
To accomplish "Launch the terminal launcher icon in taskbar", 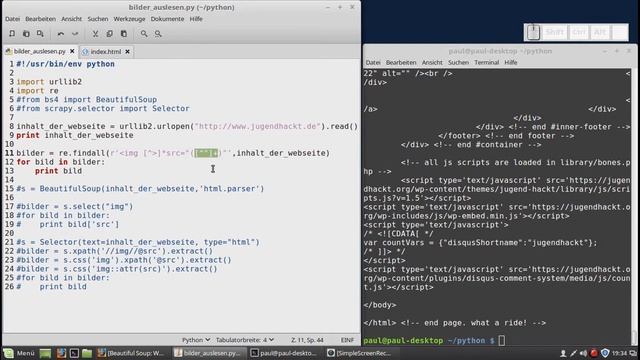I will (74, 353).
